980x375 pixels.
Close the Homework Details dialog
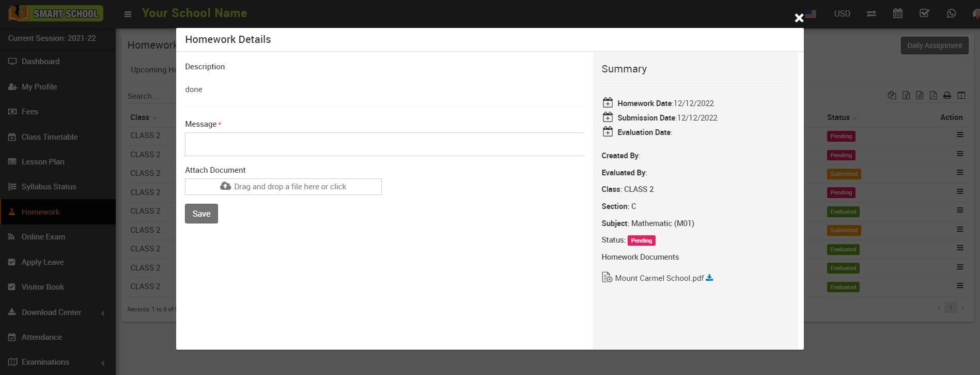799,18
